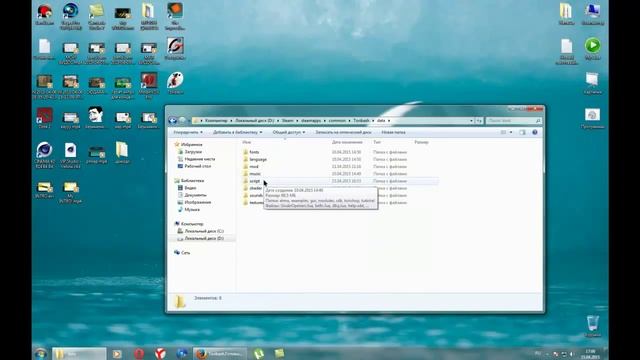Select the Dota 2 desktop shortcut
Image resolution: width=640 pixels, height=360 pixels.
coord(44,118)
